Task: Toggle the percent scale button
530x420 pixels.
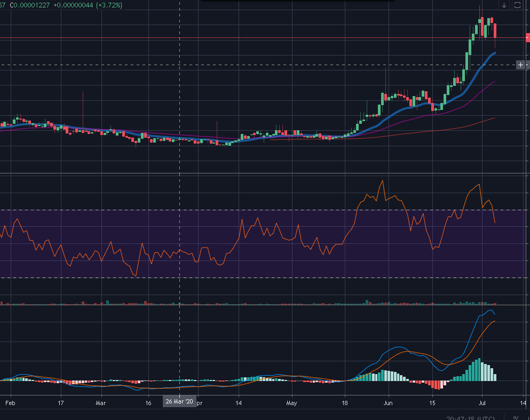Action: 516,418
